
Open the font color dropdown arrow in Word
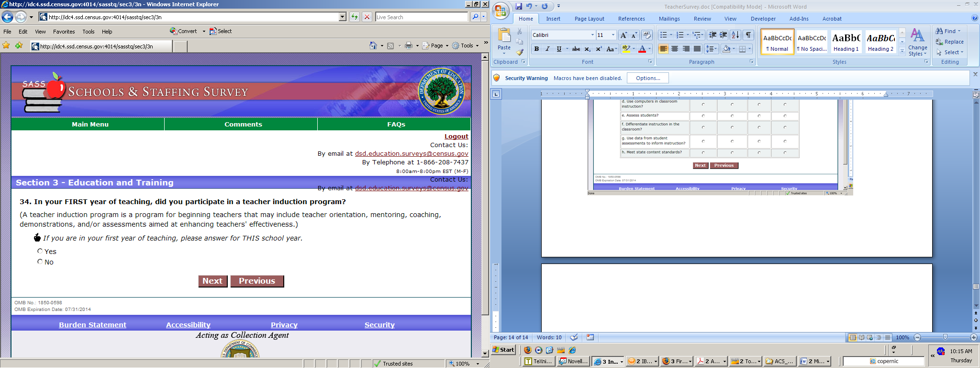click(649, 49)
